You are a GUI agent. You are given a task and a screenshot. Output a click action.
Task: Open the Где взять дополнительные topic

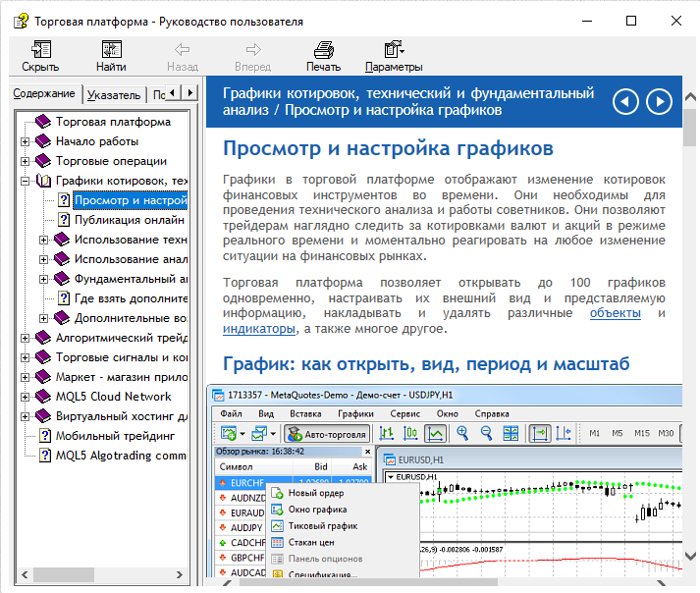tap(131, 298)
